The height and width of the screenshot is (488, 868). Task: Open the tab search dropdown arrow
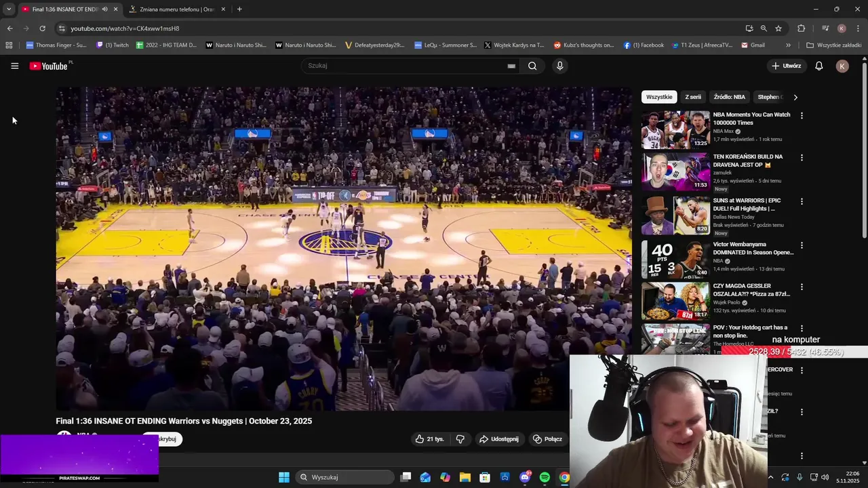(9, 9)
